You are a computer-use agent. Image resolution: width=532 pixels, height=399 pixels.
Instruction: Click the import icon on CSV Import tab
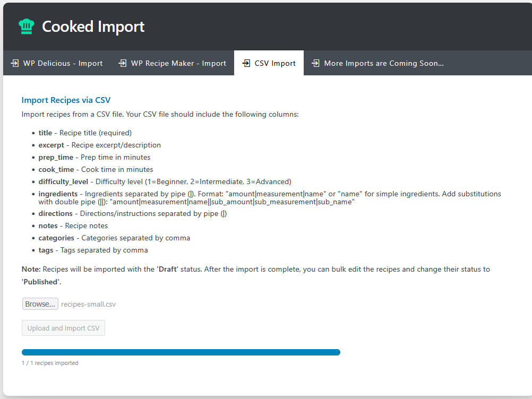click(246, 63)
